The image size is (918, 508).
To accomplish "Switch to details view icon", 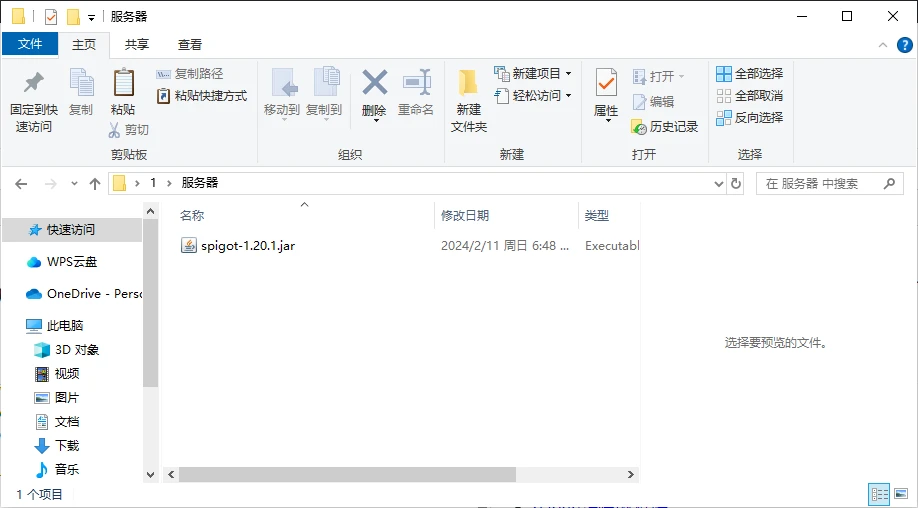I will coord(879,495).
